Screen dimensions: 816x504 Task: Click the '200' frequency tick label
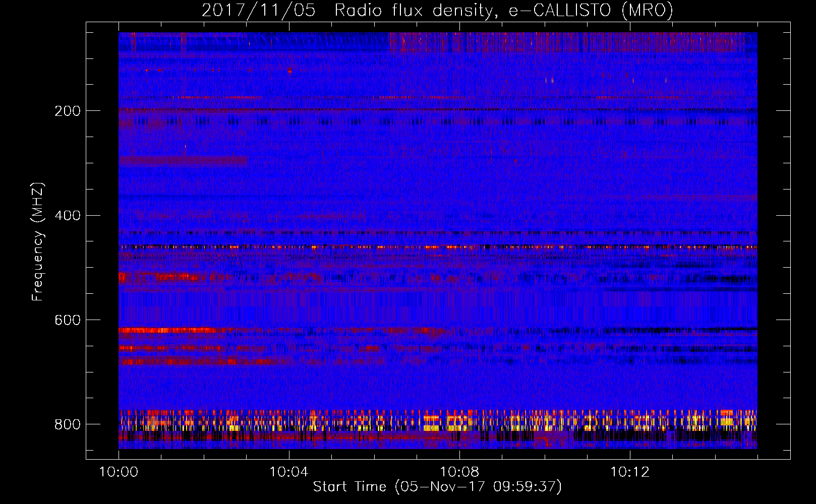click(x=68, y=111)
